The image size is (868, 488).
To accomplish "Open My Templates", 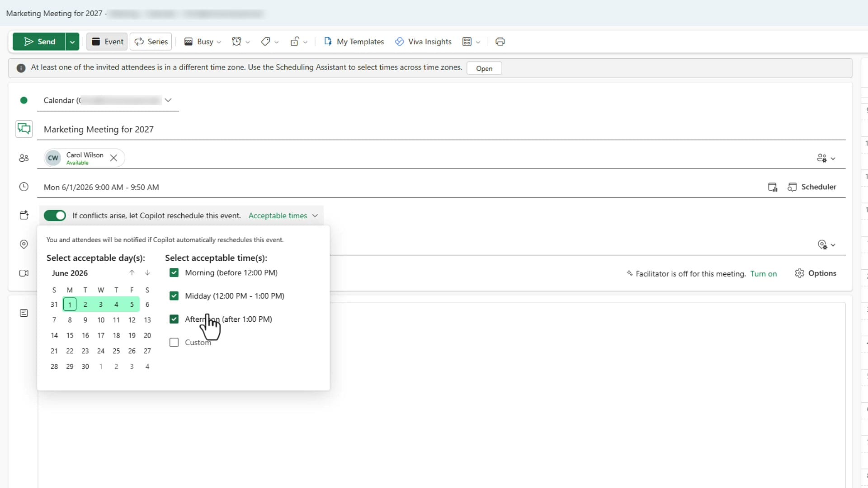I will click(x=354, y=42).
